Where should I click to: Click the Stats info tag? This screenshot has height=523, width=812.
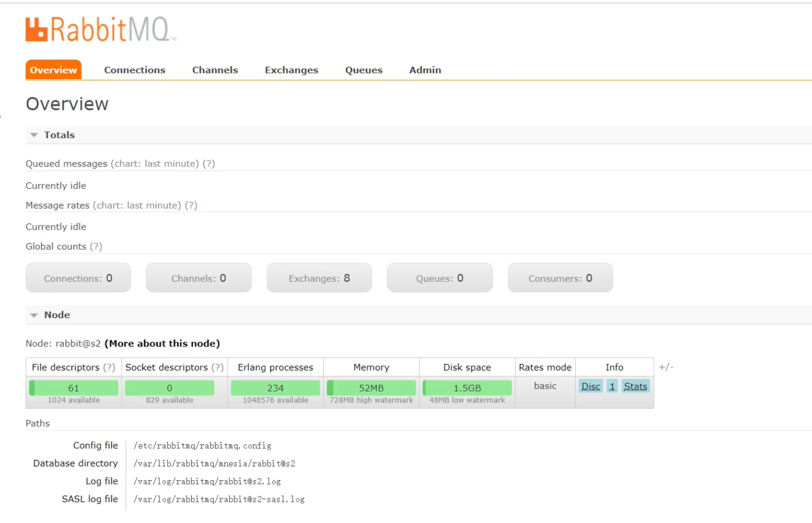coord(636,387)
